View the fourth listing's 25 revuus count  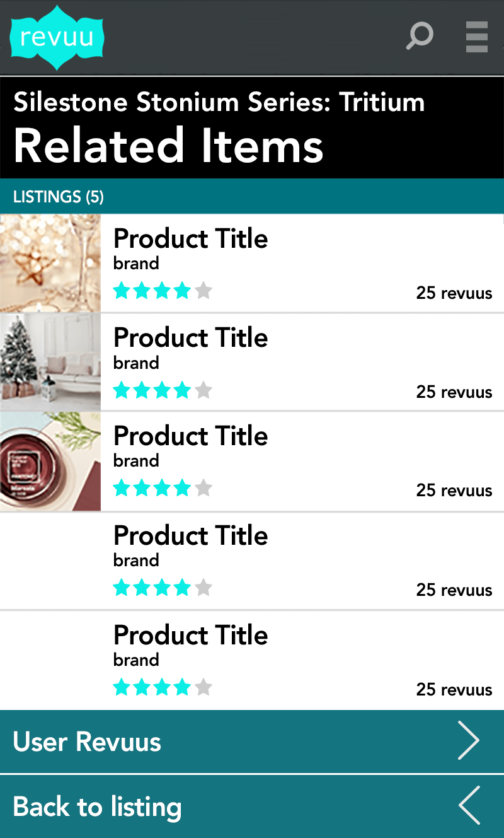[454, 590]
